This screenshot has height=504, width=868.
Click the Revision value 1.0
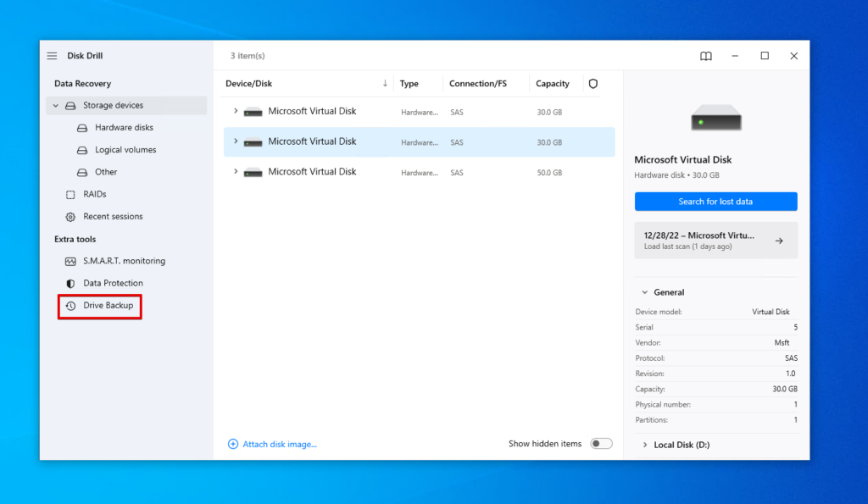(791, 374)
